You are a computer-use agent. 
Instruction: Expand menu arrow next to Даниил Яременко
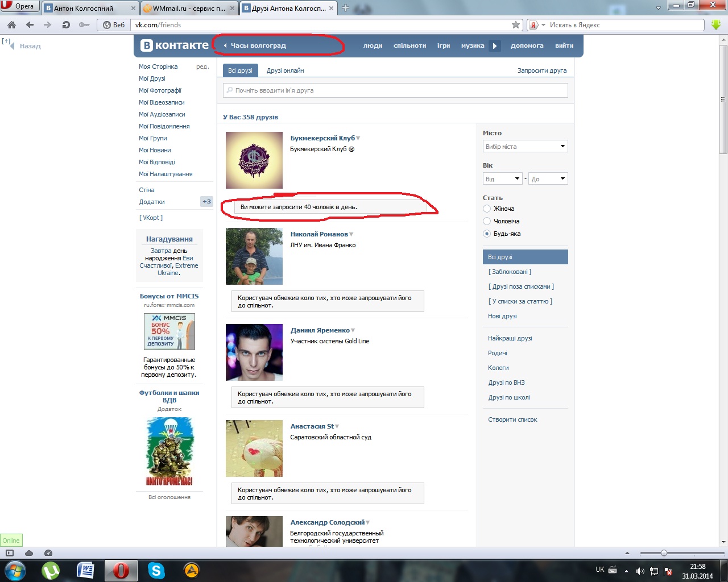click(x=353, y=330)
